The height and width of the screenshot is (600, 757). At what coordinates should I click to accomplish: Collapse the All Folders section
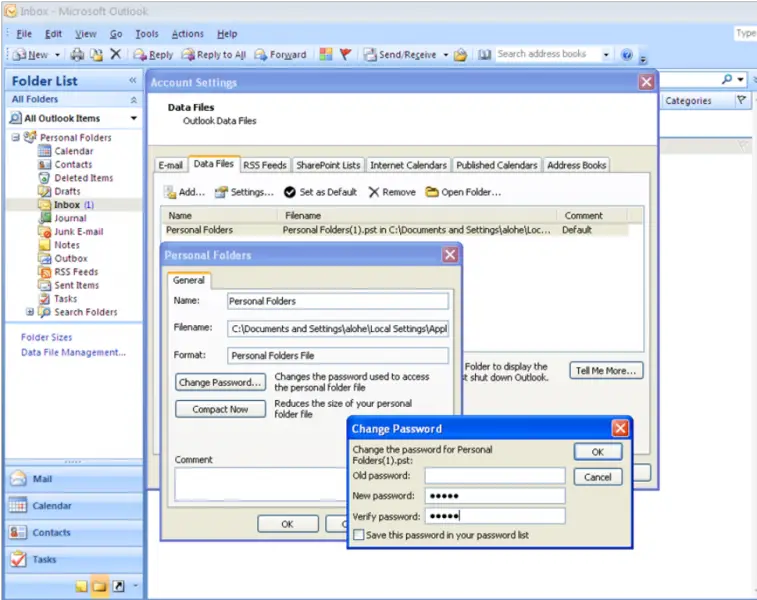tap(134, 99)
